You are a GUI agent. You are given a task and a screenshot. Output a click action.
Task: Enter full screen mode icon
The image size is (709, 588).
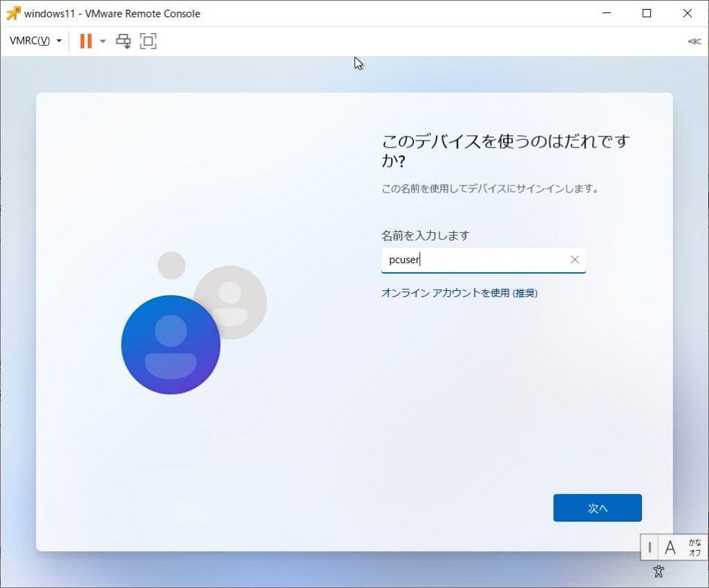pos(148,41)
